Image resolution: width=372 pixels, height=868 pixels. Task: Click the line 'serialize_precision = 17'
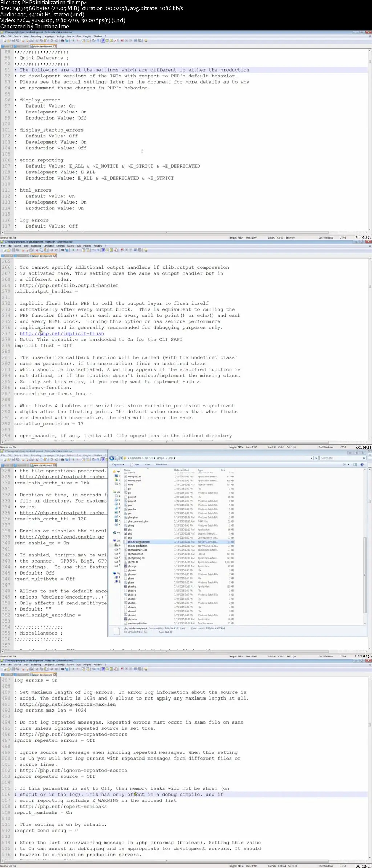49,424
